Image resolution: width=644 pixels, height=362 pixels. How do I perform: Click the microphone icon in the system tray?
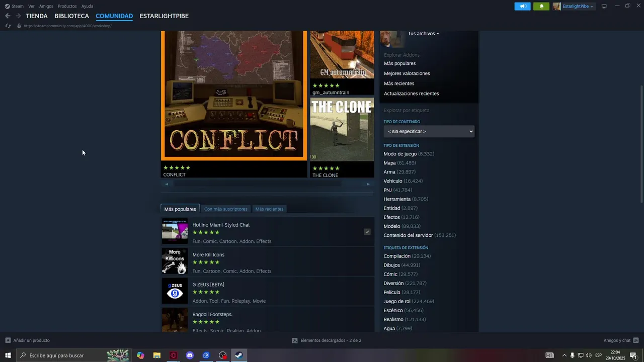coord(572,355)
